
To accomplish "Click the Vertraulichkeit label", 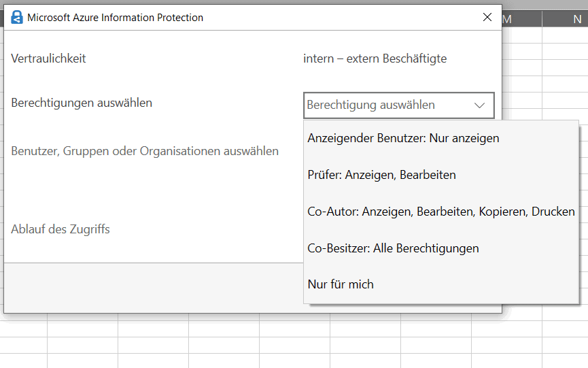I will 48,58.
